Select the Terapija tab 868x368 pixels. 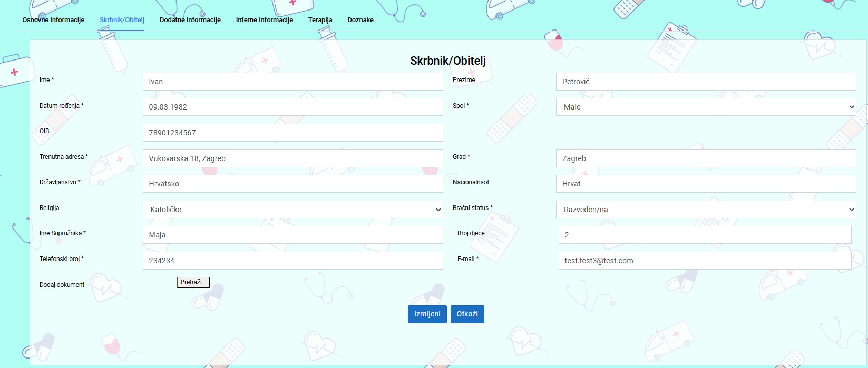pos(320,20)
